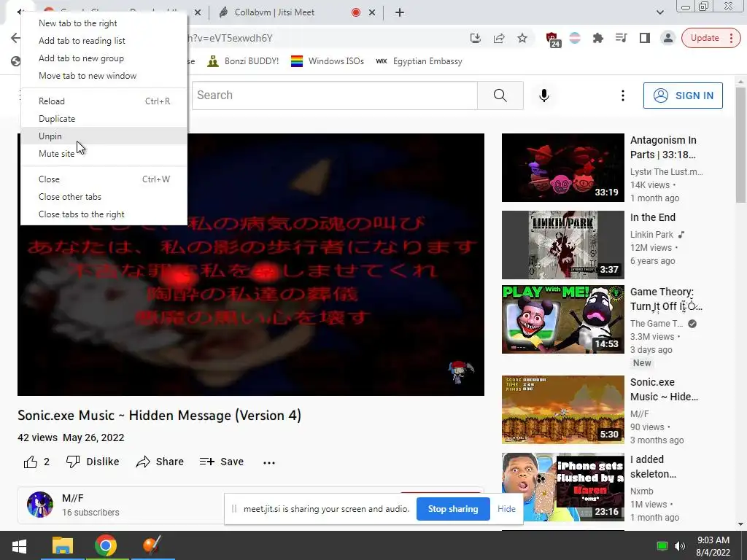This screenshot has width=747, height=560.
Task: Open a new tab with plus button
Action: 400,12
